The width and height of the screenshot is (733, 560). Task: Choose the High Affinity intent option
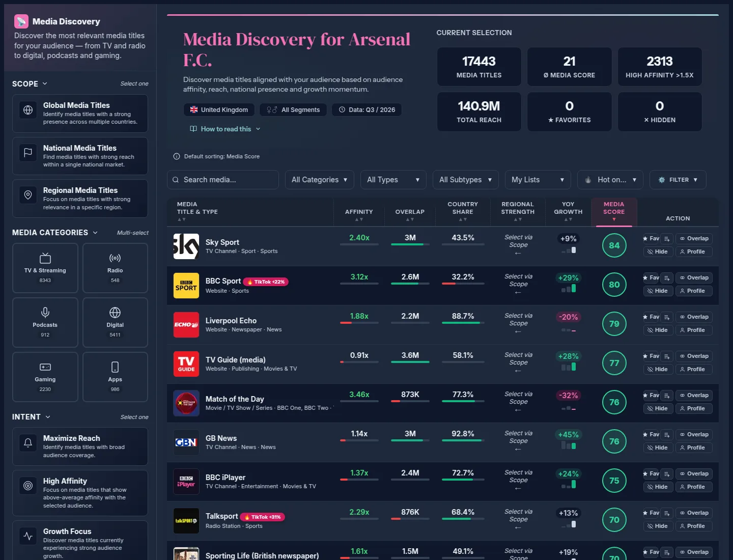80,493
